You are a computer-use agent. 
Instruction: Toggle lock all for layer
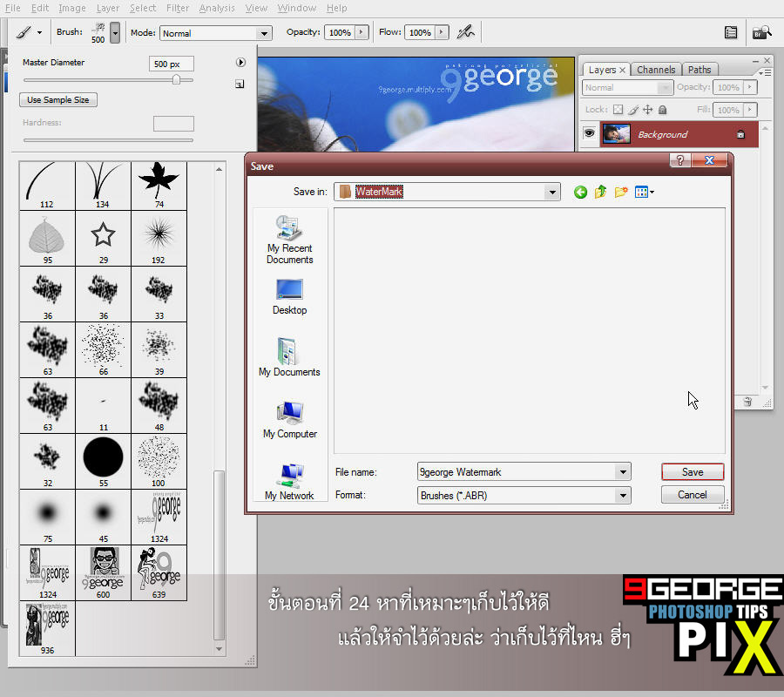[663, 110]
